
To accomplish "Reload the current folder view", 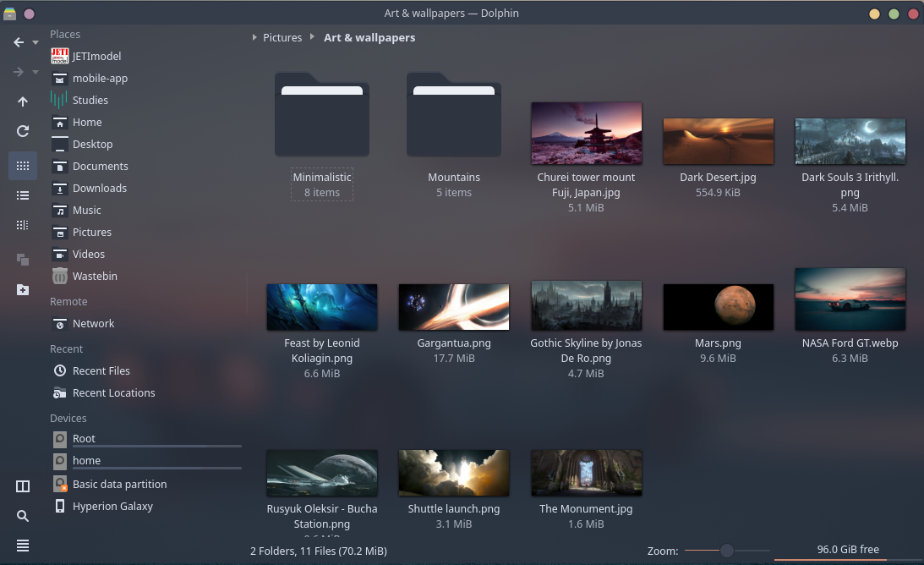I will click(x=22, y=131).
